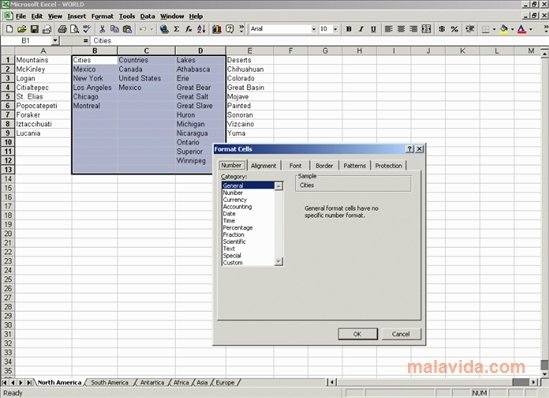This screenshot has width=549, height=398.
Task: Center cell text
Action: (x=401, y=29)
